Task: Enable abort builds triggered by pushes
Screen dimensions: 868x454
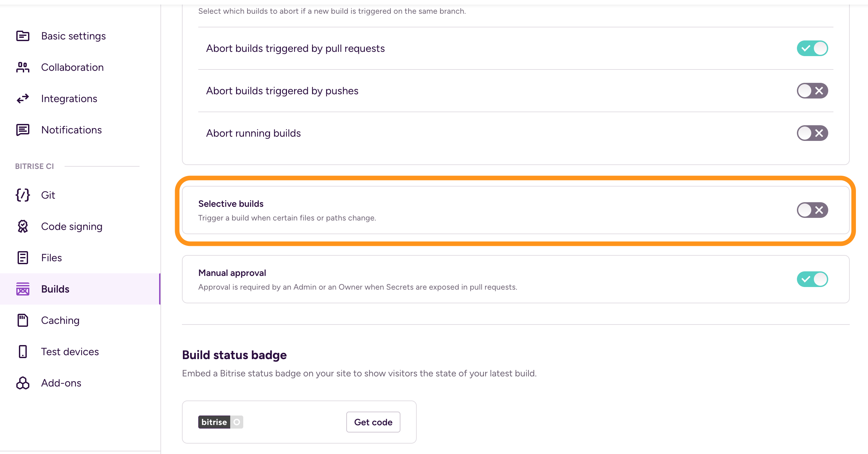Action: pyautogui.click(x=812, y=91)
